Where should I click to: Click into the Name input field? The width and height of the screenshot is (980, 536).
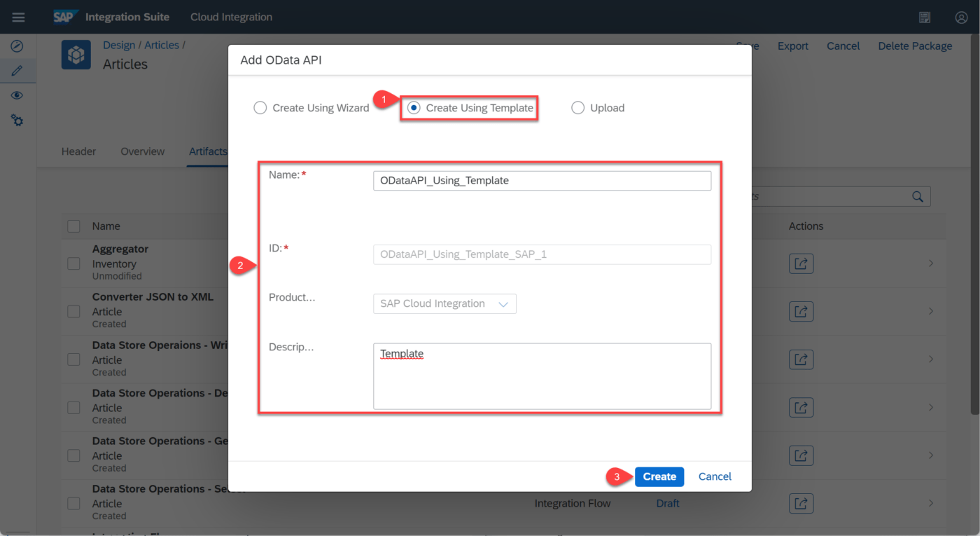point(542,181)
